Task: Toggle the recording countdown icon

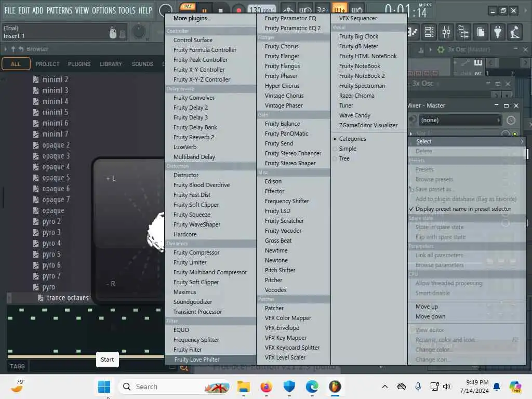Action: (x=322, y=9)
